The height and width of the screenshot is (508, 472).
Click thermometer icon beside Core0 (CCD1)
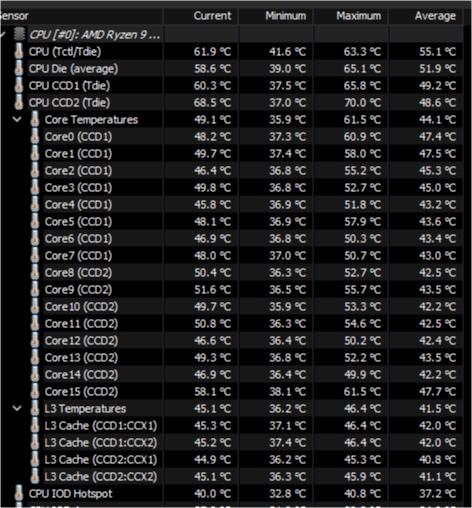35,137
